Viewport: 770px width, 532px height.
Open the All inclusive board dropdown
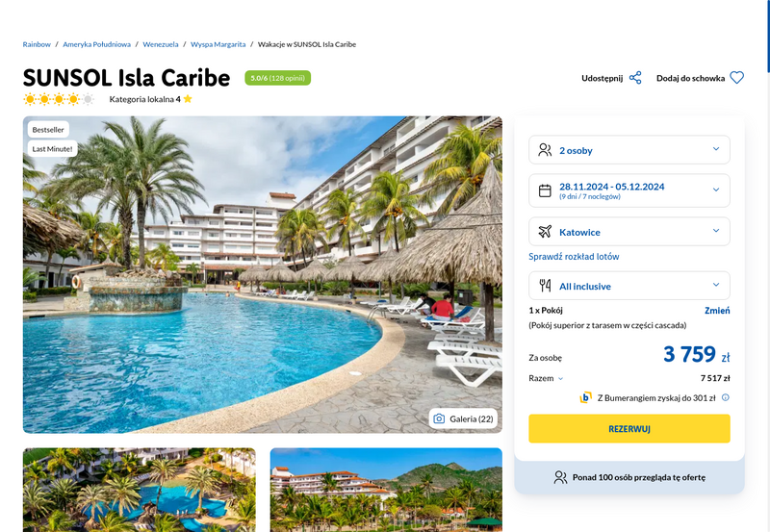coord(629,286)
